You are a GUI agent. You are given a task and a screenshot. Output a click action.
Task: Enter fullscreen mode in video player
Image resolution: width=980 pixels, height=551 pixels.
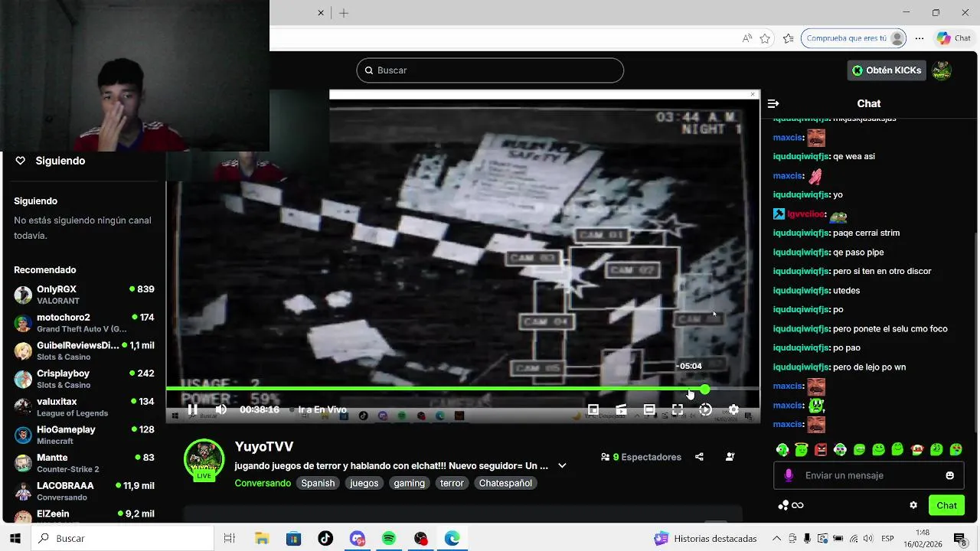[x=678, y=409]
